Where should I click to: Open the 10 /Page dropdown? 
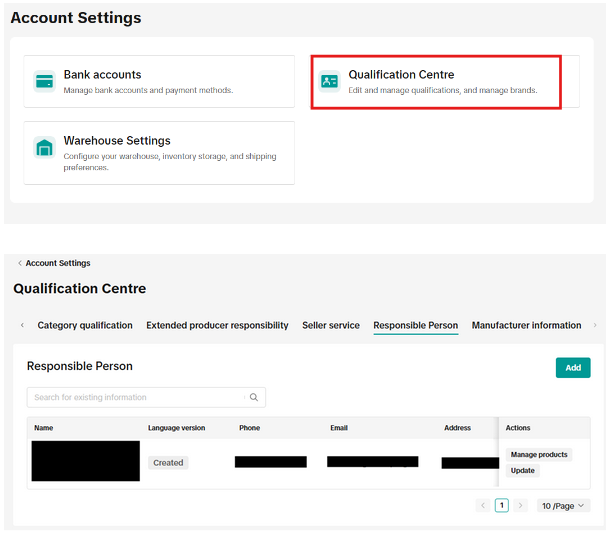[563, 506]
